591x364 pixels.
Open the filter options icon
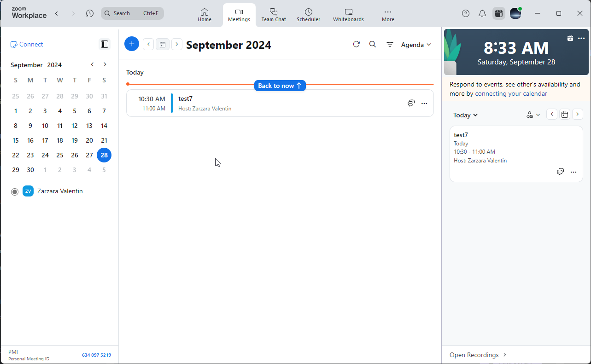[390, 45]
